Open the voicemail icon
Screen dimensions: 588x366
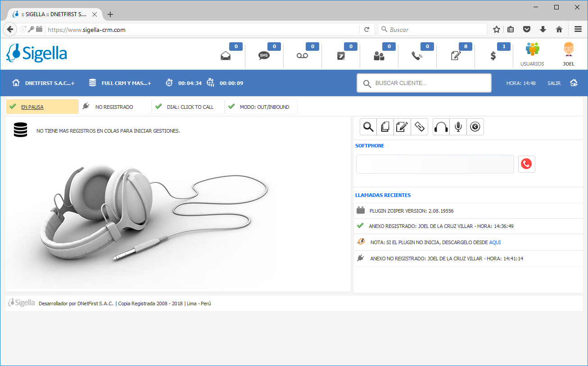(x=302, y=56)
